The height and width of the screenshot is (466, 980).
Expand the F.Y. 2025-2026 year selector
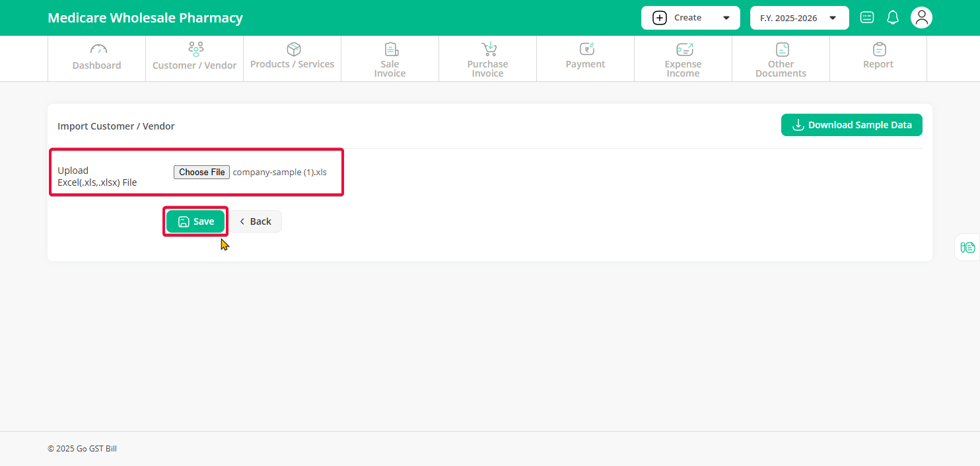[799, 18]
